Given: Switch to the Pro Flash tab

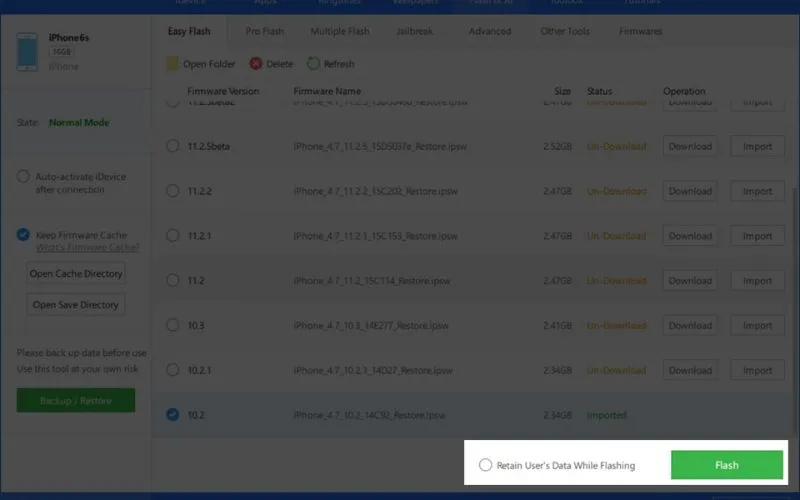Looking at the screenshot, I should coord(264,31).
